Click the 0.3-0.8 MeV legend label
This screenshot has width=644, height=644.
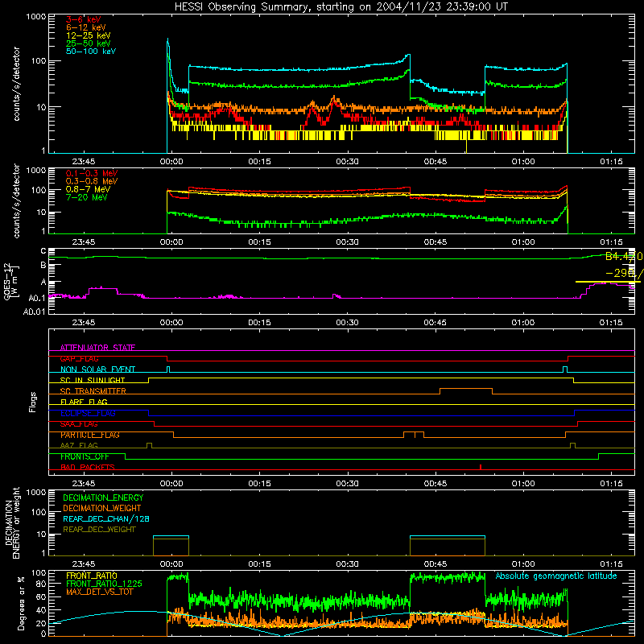tap(92, 181)
